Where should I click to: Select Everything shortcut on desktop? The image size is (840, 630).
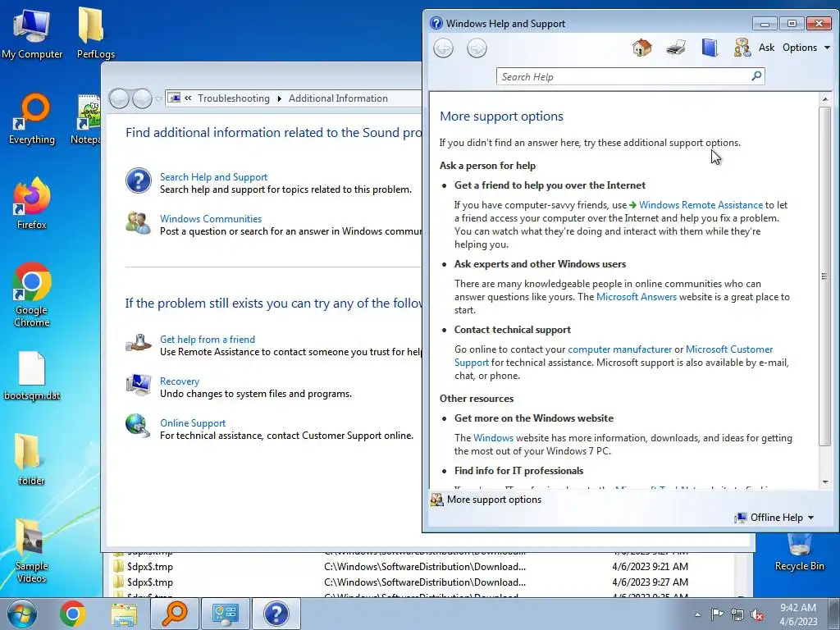(x=32, y=119)
